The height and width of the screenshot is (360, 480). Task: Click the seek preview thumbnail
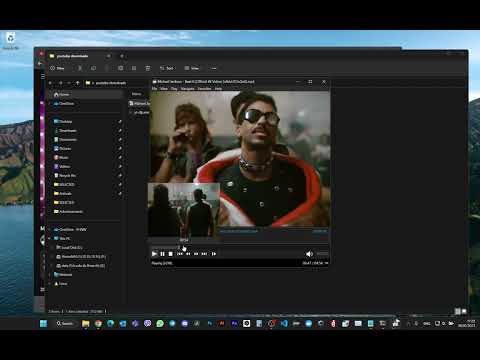[x=184, y=210]
